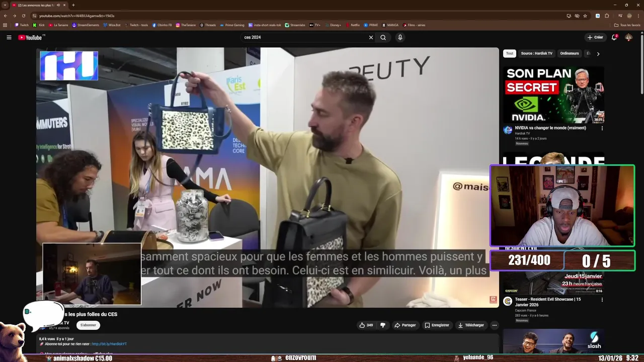The width and height of the screenshot is (644, 362).
Task: Open the Twitch bookmark
Action: (x=22, y=25)
